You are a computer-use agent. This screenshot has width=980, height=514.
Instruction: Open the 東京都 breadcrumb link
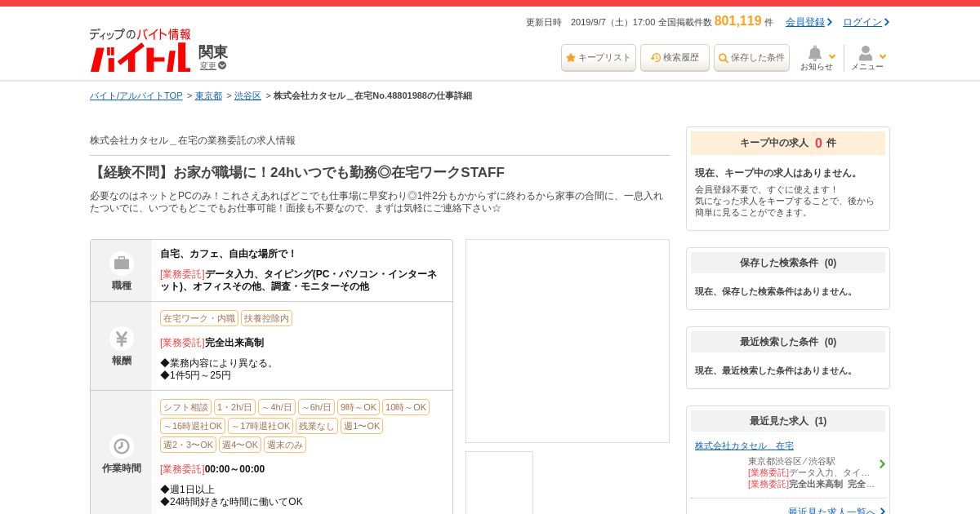208,96
